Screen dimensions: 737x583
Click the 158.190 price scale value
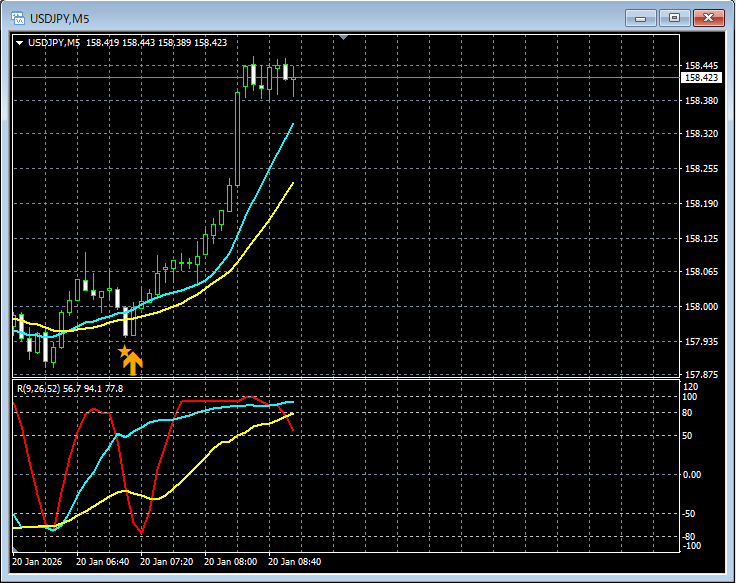(701, 204)
